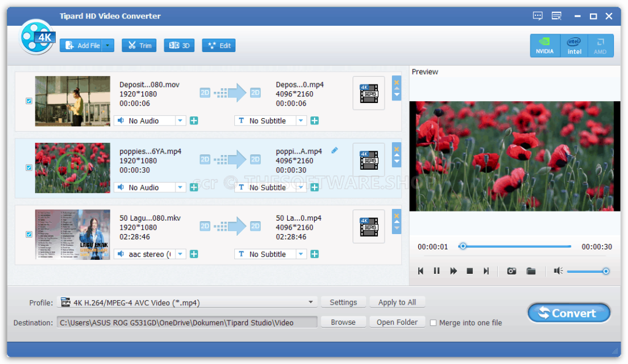
Task: Add audio track to Deposit...080.mov
Action: pyautogui.click(x=194, y=121)
